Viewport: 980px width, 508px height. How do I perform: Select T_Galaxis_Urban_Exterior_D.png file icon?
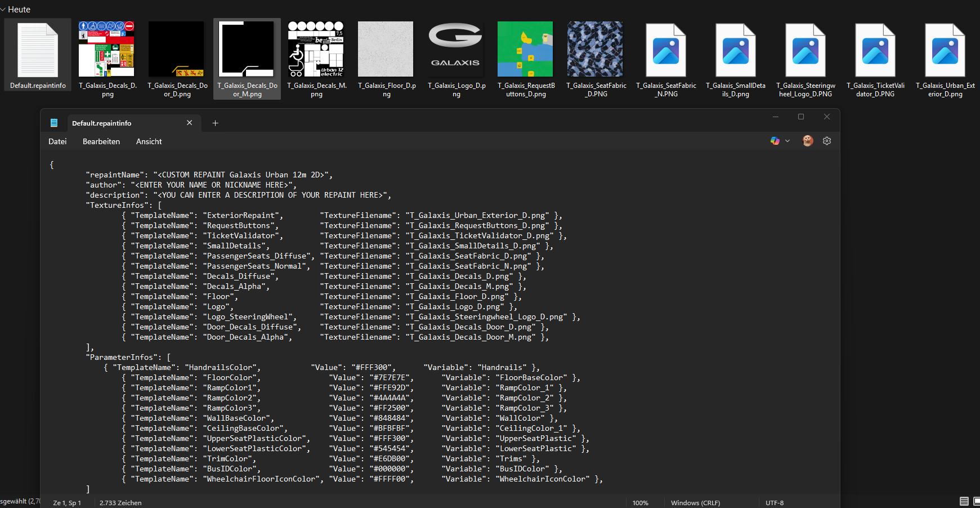click(945, 51)
